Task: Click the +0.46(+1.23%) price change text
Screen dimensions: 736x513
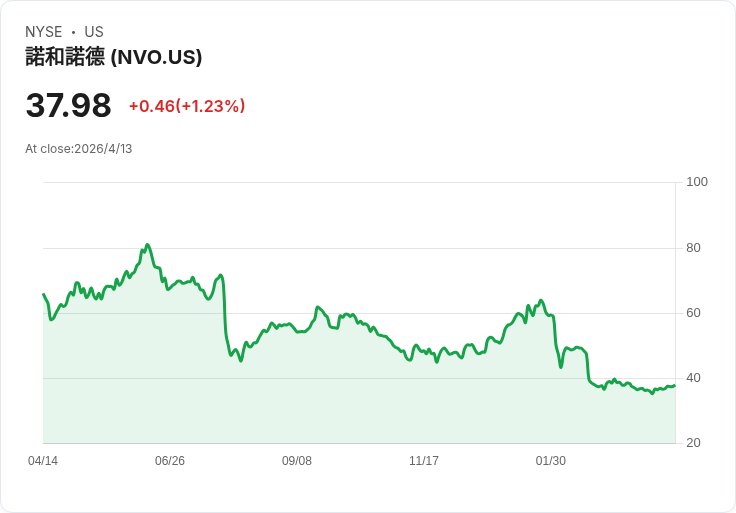Action: (187, 106)
